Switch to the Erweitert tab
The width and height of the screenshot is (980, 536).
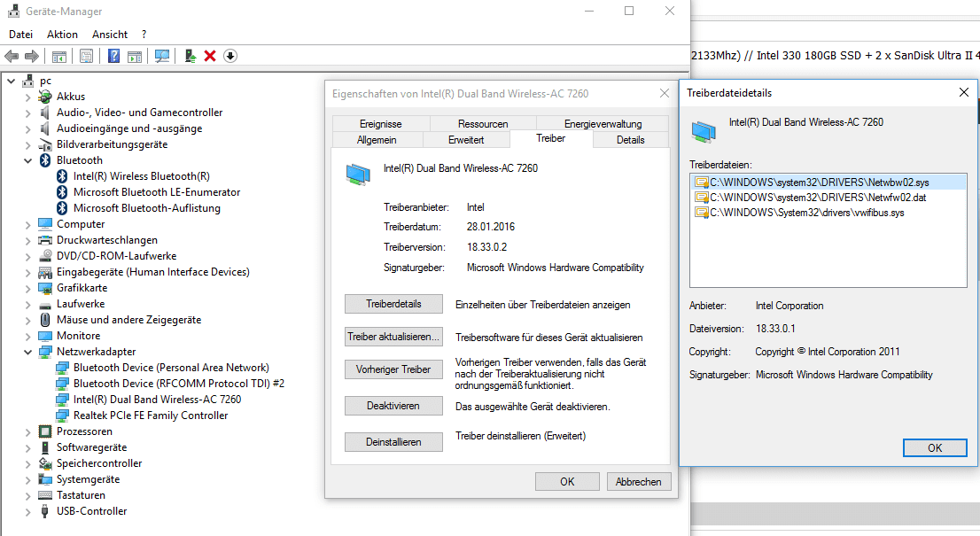(x=466, y=140)
